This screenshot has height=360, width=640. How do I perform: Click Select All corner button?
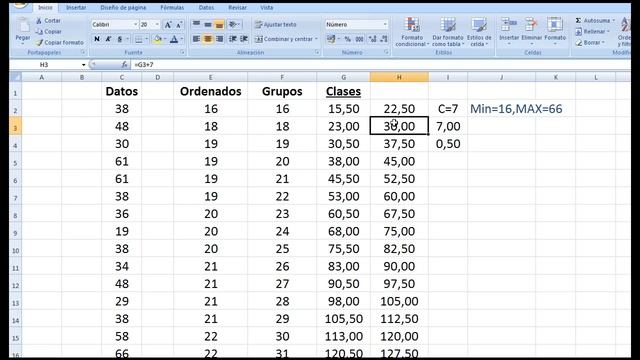(16, 77)
